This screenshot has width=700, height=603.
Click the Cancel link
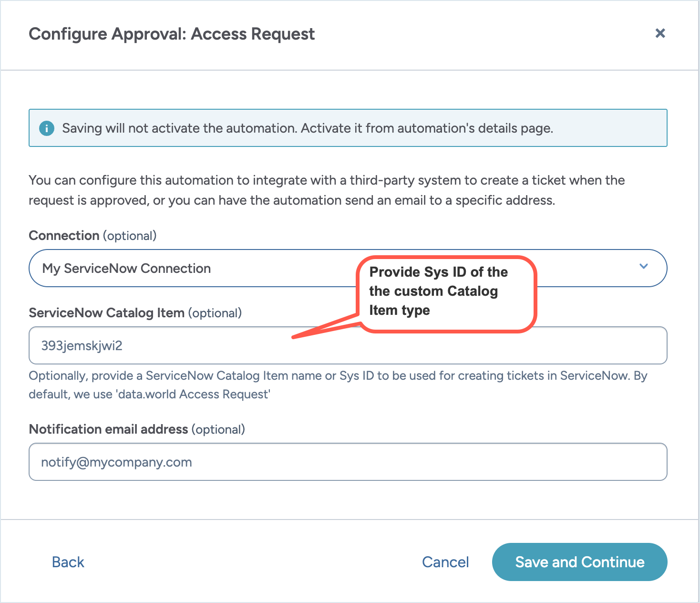click(x=445, y=561)
